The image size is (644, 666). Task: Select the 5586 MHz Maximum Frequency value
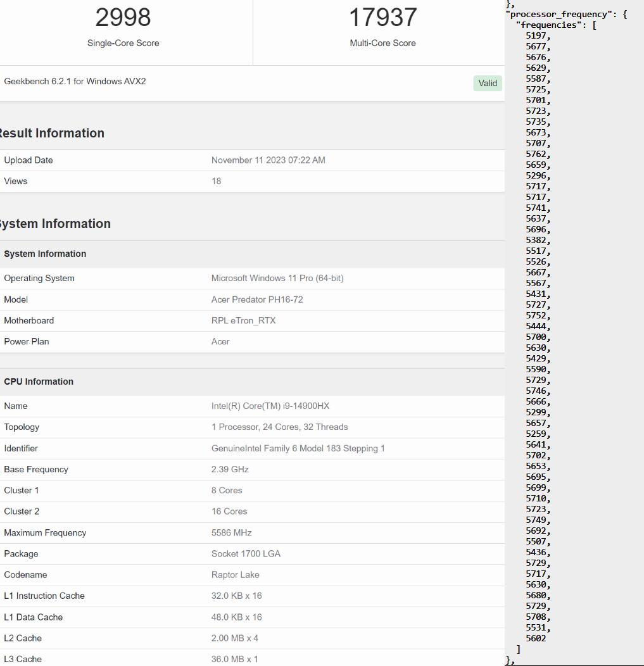point(231,532)
